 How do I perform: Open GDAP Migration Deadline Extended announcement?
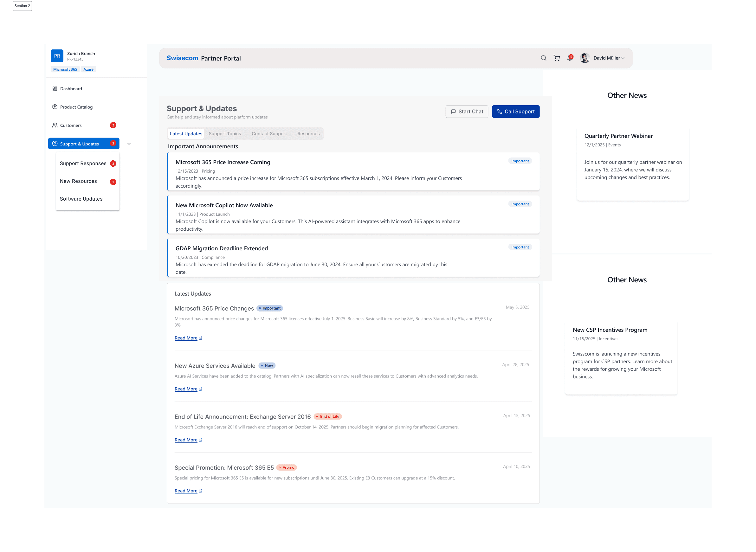click(x=353, y=258)
